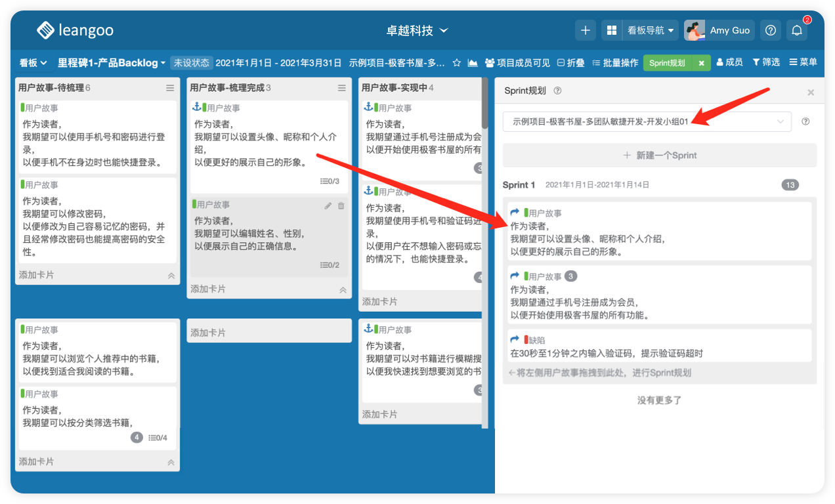Toggle the 折叠 collapse option
Screen dimensions: 835x504
point(570,63)
